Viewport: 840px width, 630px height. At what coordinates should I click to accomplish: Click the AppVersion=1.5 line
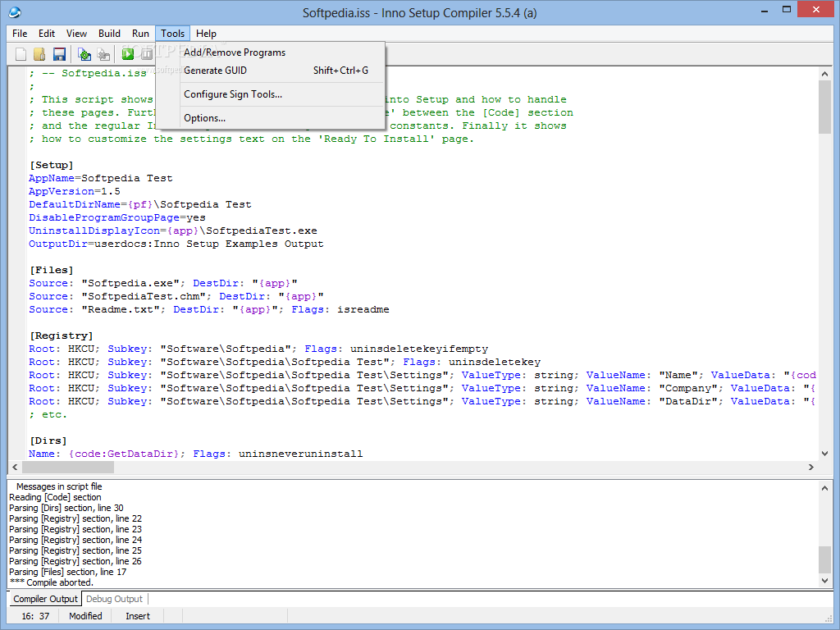75,191
